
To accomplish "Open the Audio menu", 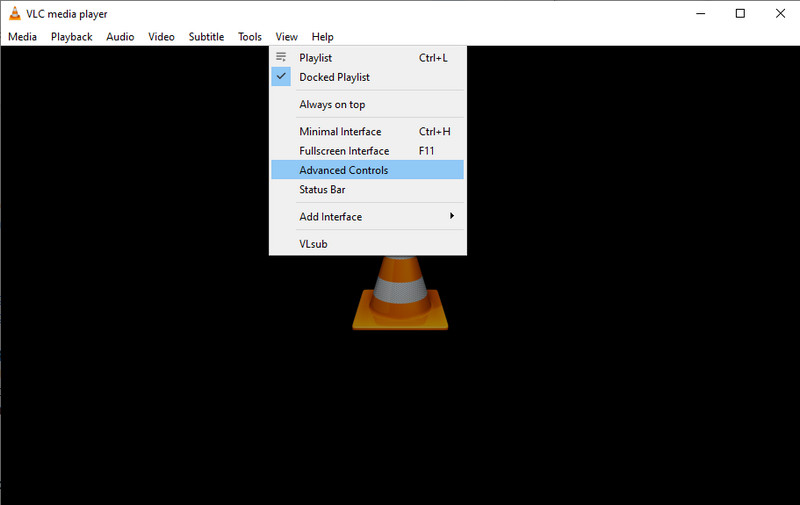I will click(x=120, y=37).
